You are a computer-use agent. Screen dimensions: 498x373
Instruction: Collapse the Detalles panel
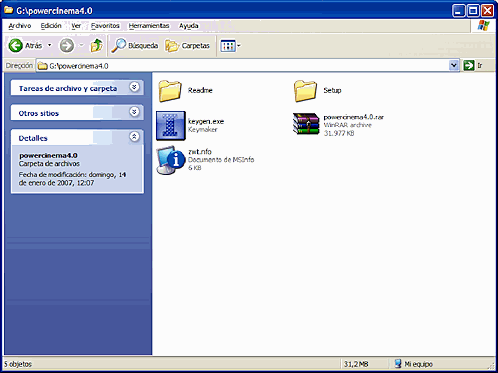(134, 137)
